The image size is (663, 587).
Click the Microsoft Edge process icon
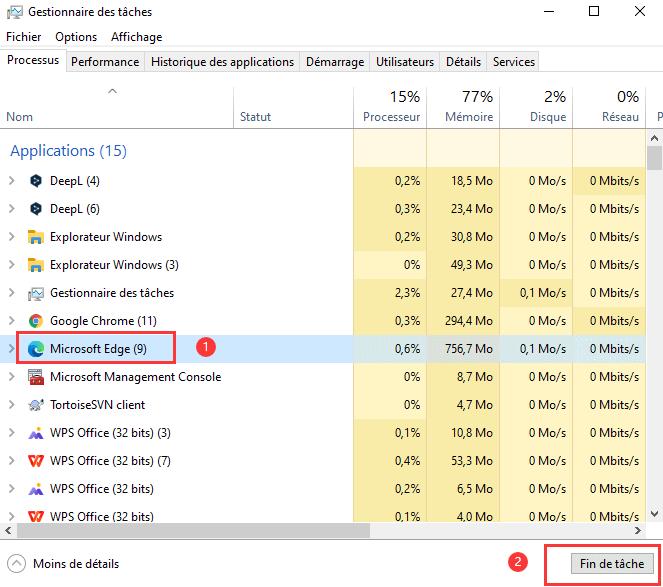point(36,349)
